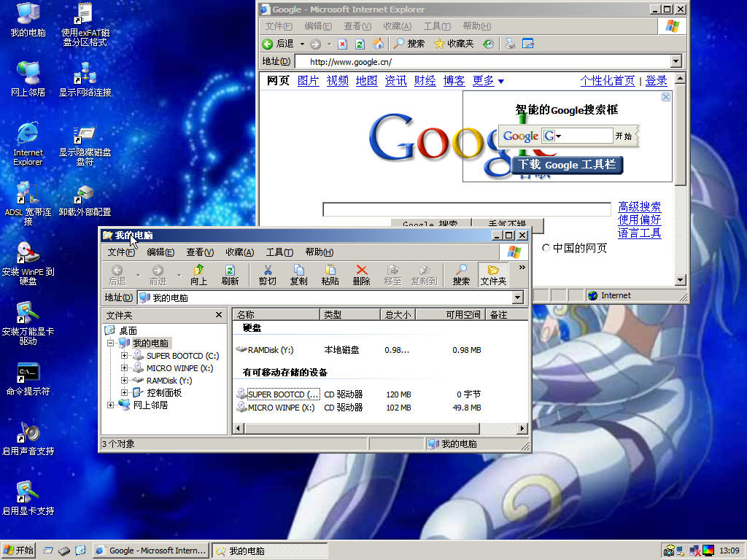
Task: Click the Home icon in Internet Explorer toolbar
Action: tap(379, 44)
